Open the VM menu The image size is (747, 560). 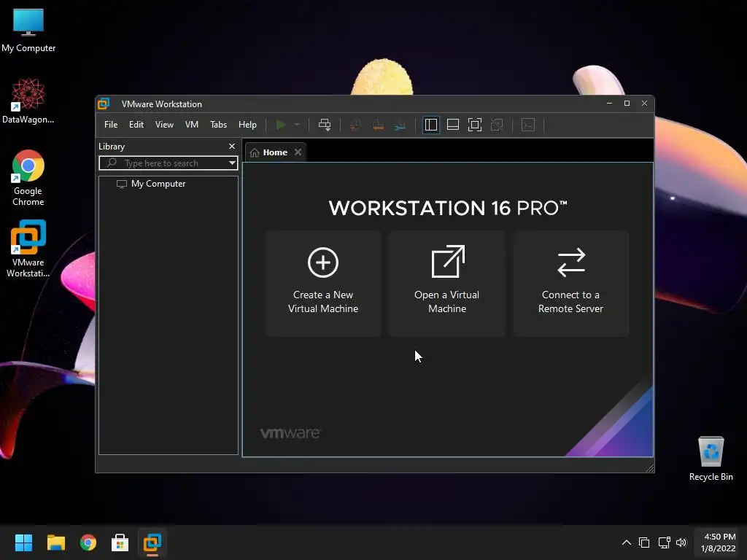pos(192,125)
